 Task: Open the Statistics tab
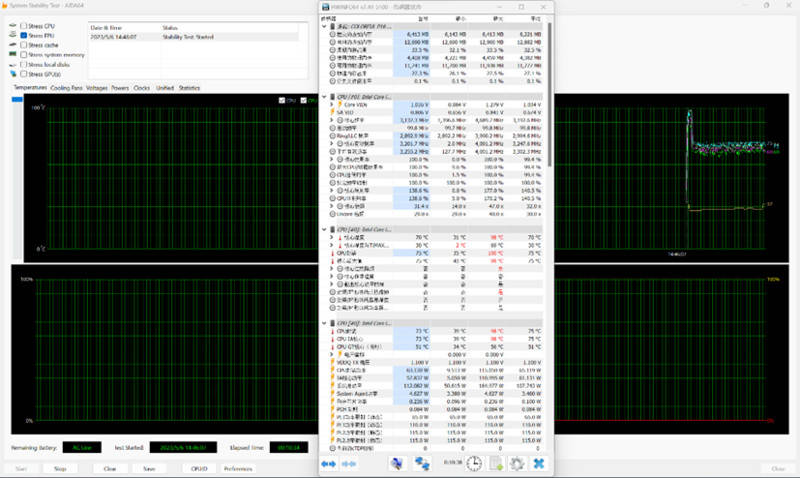click(189, 88)
